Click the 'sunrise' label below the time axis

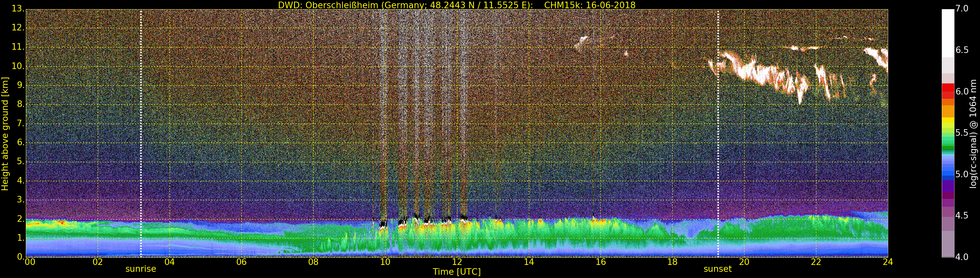pyautogui.click(x=141, y=269)
